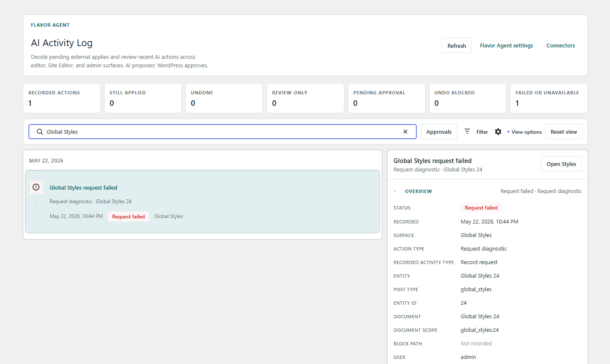Open the Approvals view
This screenshot has width=610, height=364.
click(x=439, y=132)
